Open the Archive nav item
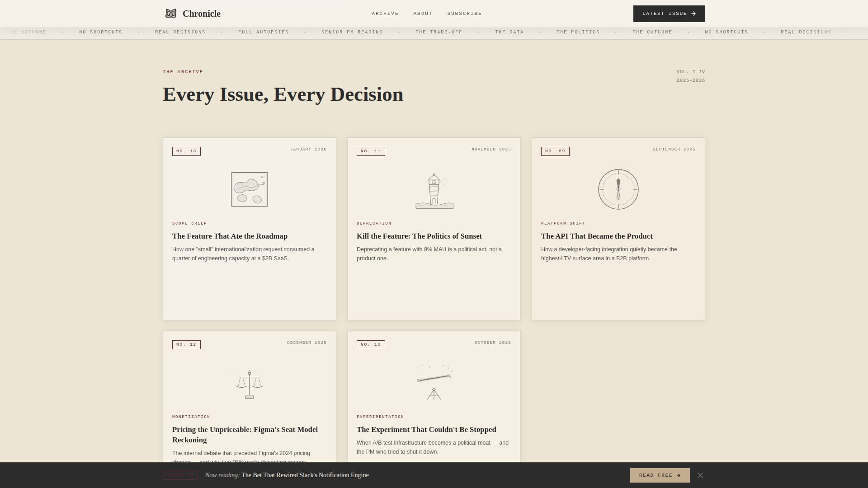Viewport: 868px width, 488px height. 385,14
